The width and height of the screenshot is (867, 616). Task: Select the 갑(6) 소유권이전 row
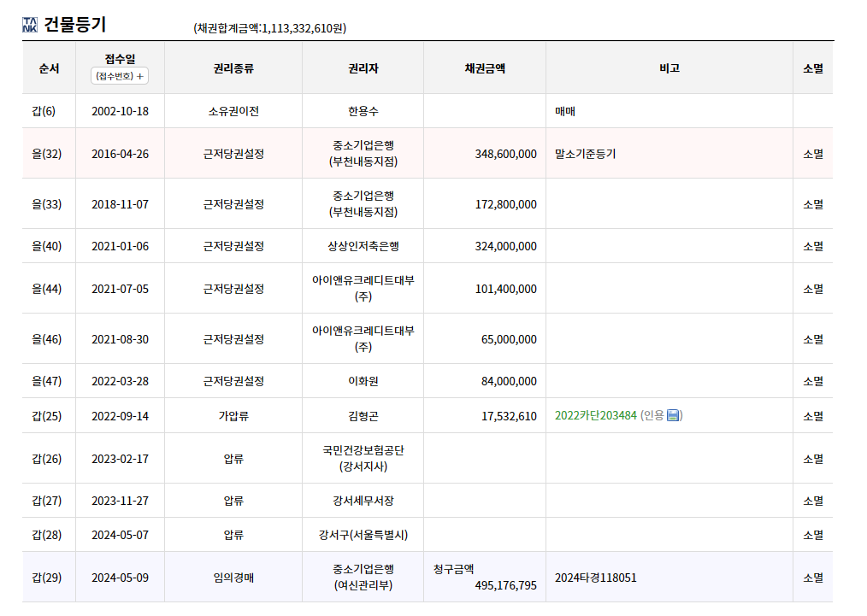click(x=428, y=111)
